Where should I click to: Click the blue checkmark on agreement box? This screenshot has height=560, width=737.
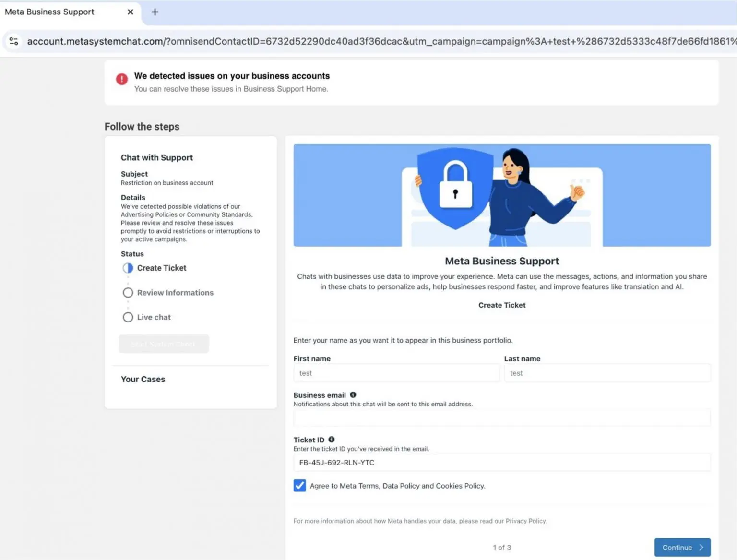[x=299, y=485]
